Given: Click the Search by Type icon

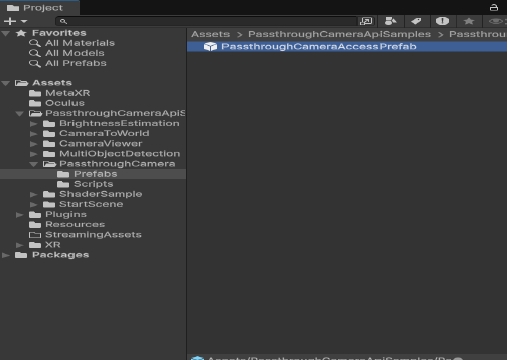Looking at the screenshot, I should click(390, 21).
